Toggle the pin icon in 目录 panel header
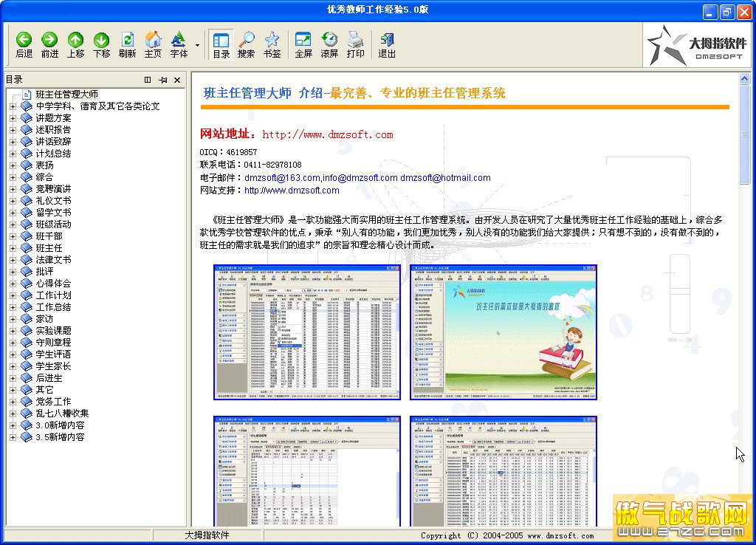 point(163,80)
